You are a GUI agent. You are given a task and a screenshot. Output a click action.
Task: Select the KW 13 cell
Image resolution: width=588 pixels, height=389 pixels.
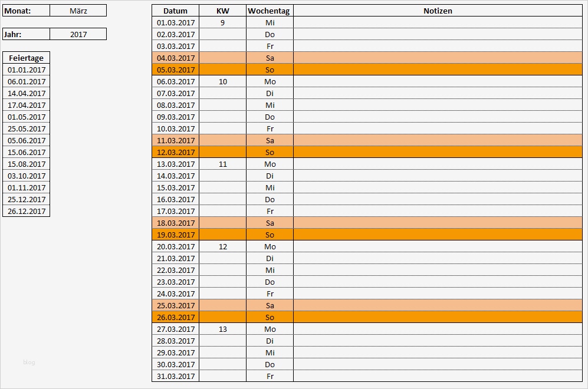point(222,329)
